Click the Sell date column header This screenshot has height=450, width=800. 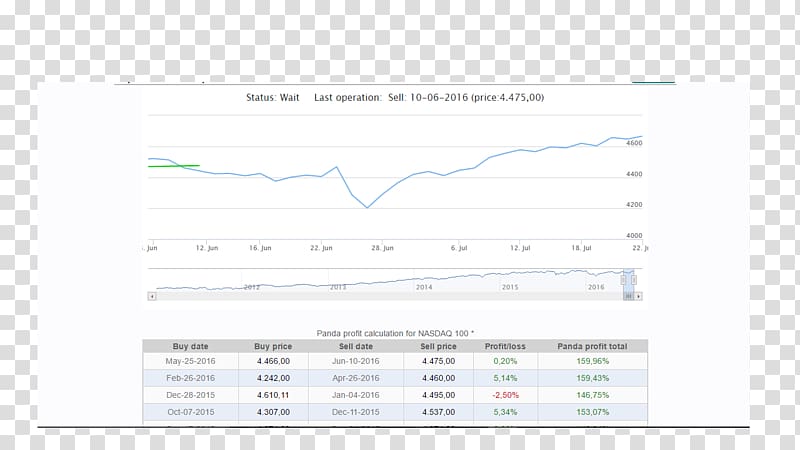[355, 346]
